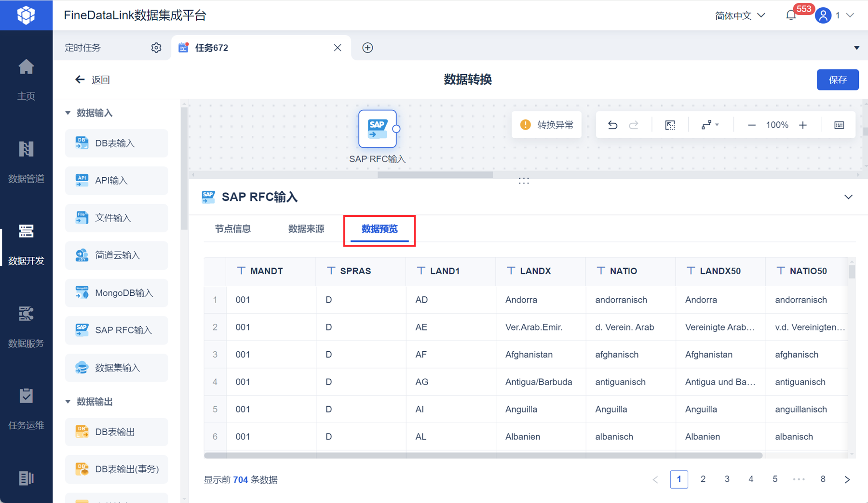Open the keyboard shortcuts icon
This screenshot has width=868, height=503.
pos(839,125)
